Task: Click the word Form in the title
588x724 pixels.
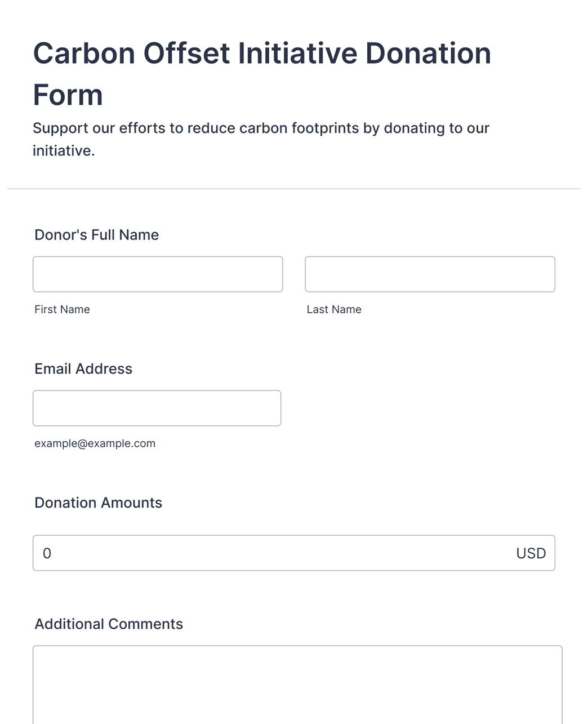Action: (x=68, y=95)
